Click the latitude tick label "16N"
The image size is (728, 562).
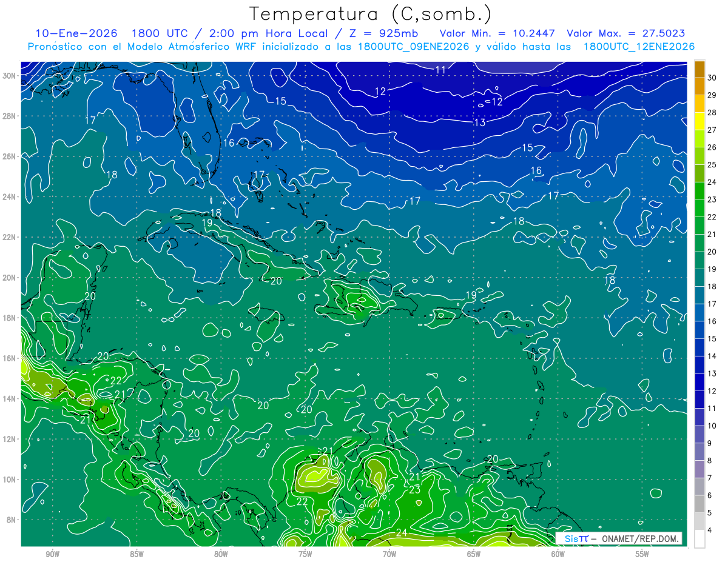click(x=10, y=358)
